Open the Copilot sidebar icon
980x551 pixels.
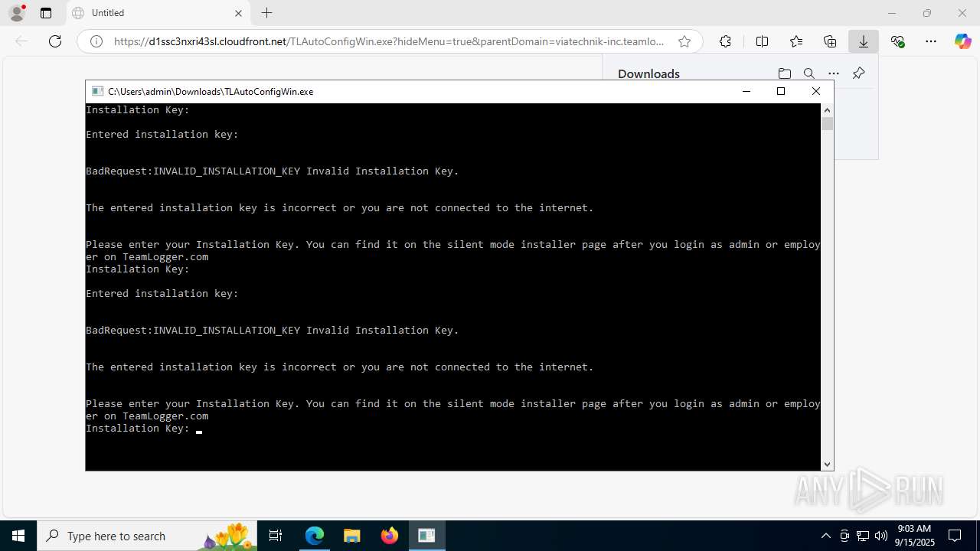tap(963, 41)
